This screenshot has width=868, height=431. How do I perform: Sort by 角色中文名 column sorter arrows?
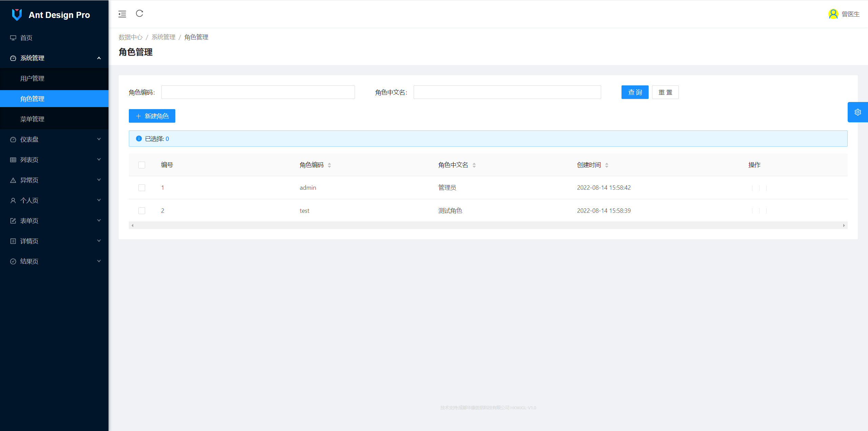point(474,165)
